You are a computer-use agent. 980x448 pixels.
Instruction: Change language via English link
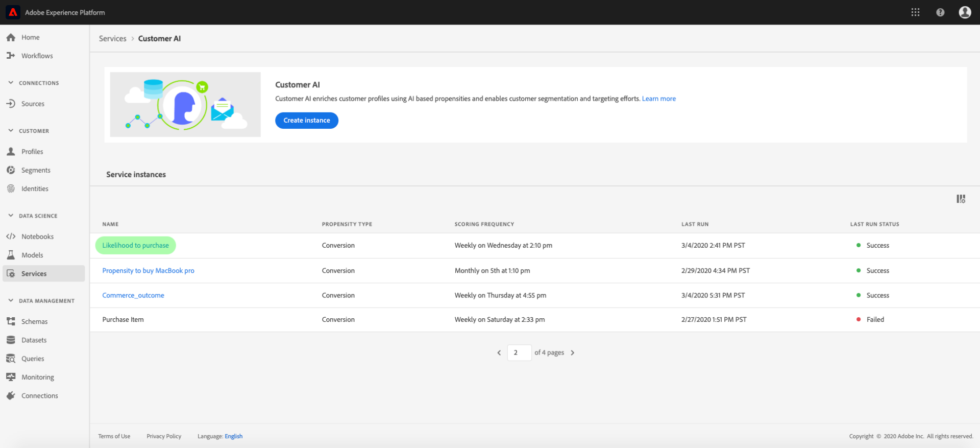(x=234, y=436)
